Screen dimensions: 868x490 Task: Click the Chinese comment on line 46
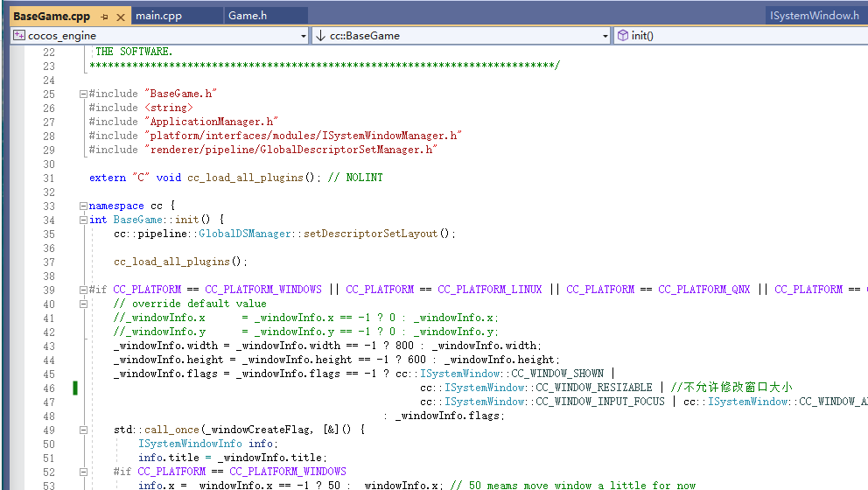(x=731, y=387)
